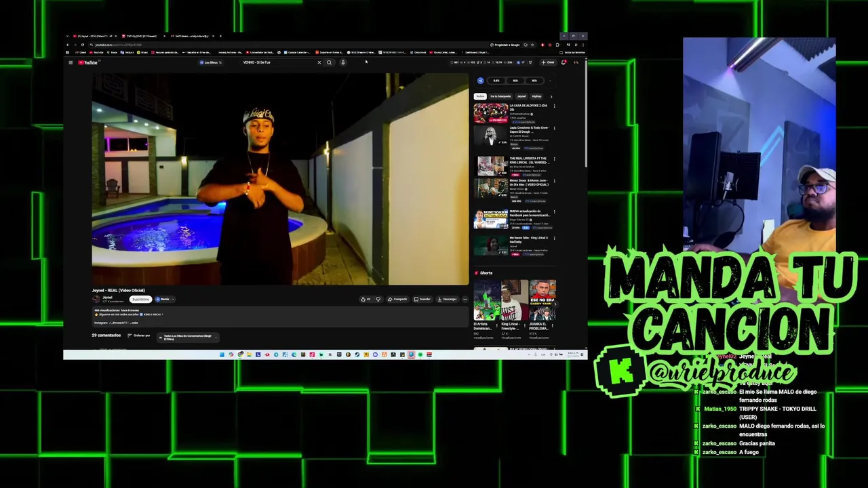Share the video using 'Compartir'
The width and height of the screenshot is (868, 488).
pyautogui.click(x=398, y=299)
